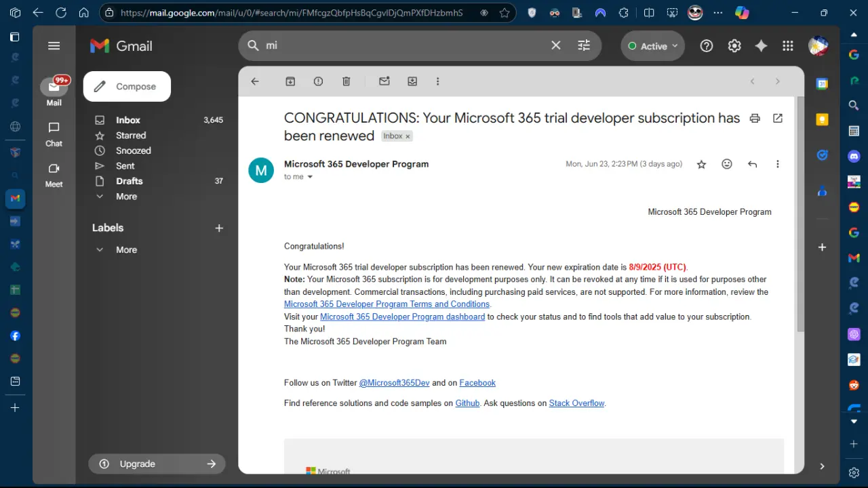The image size is (868, 488).
Task: Get add-ons with the side panel plus
Action: point(822,247)
